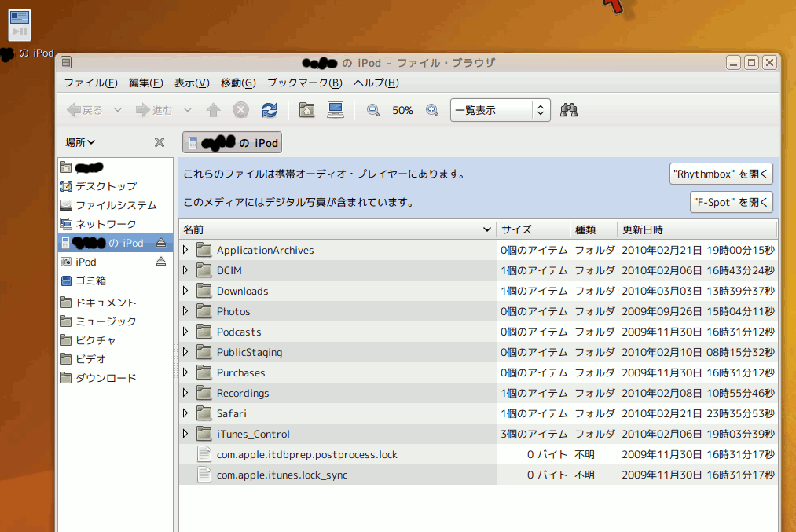Select the com.apple.itunes.lock_sync file
796x532 pixels.
281,475
